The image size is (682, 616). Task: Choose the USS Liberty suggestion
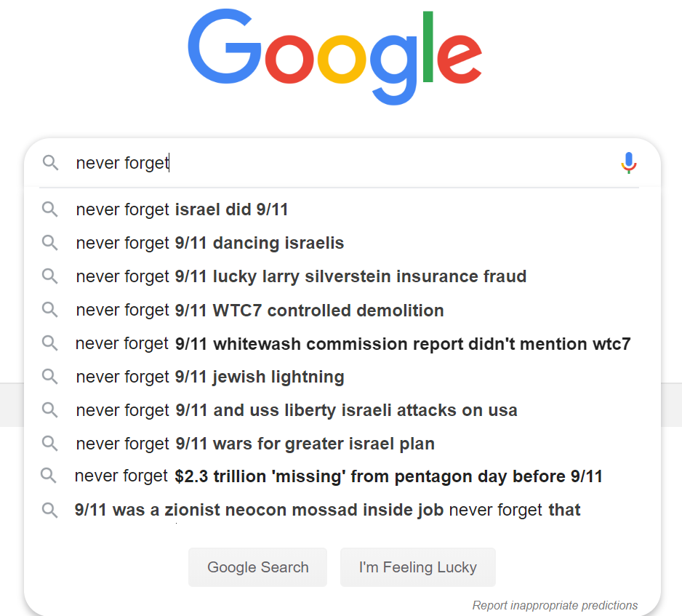click(297, 410)
